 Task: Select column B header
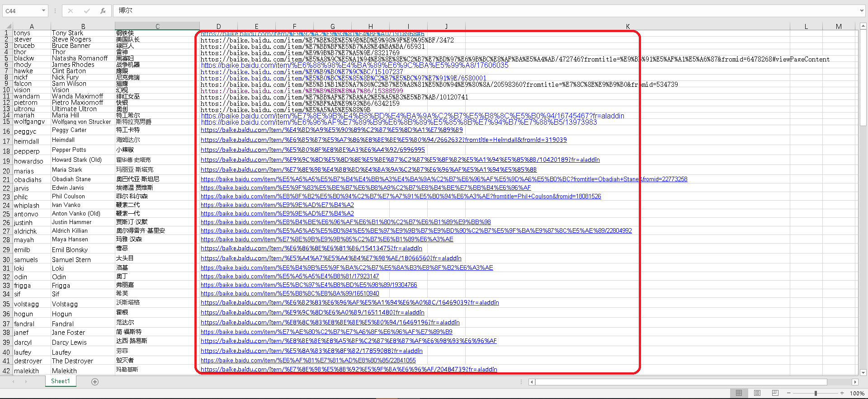83,27
